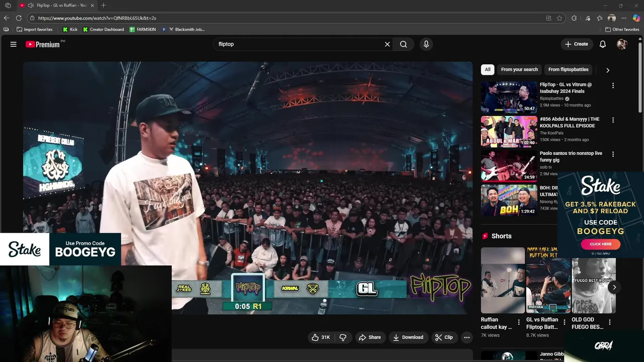The image size is (644, 362).
Task: Open the Kick bookmark
Action: [x=70, y=30]
